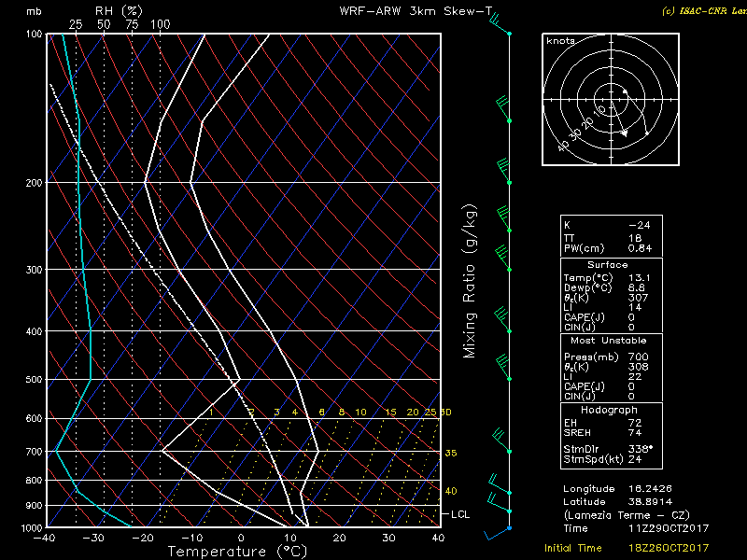Click the storm motion arrowhead in the hodograph

pyautogui.click(x=624, y=133)
